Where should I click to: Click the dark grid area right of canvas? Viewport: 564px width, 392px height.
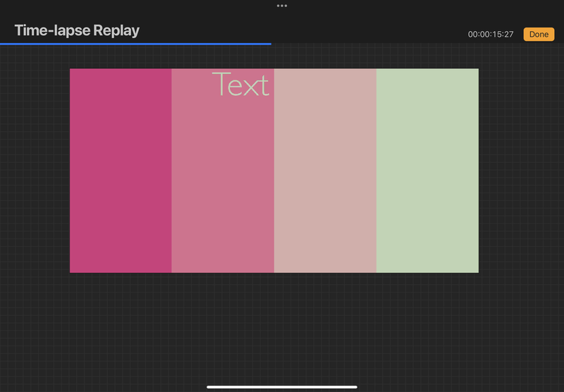[520, 176]
